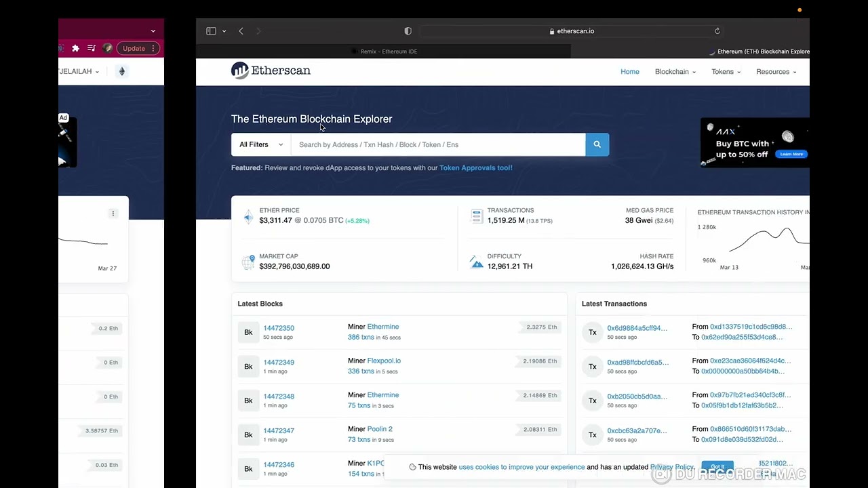Open the Token Approvals tool link
Image resolution: width=868 pixels, height=488 pixels.
pos(475,167)
